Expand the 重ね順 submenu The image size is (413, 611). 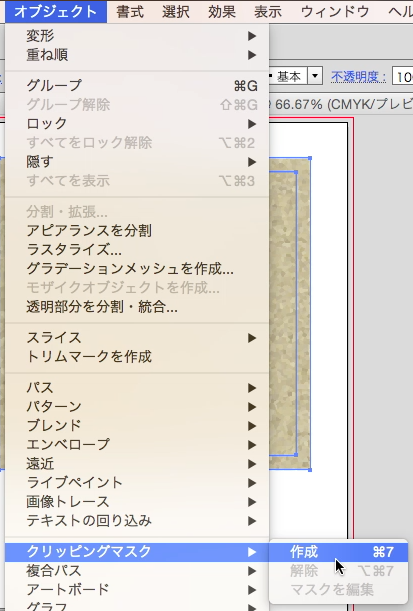(x=137, y=55)
